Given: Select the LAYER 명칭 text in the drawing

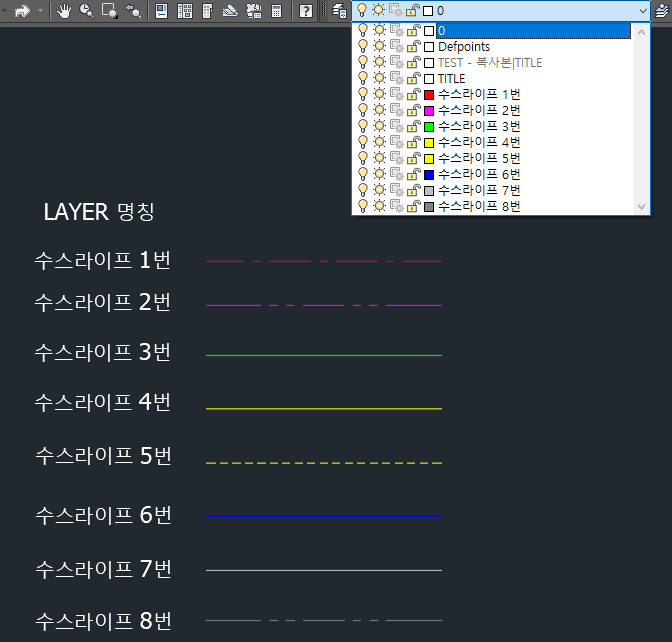Looking at the screenshot, I should coord(99,212).
